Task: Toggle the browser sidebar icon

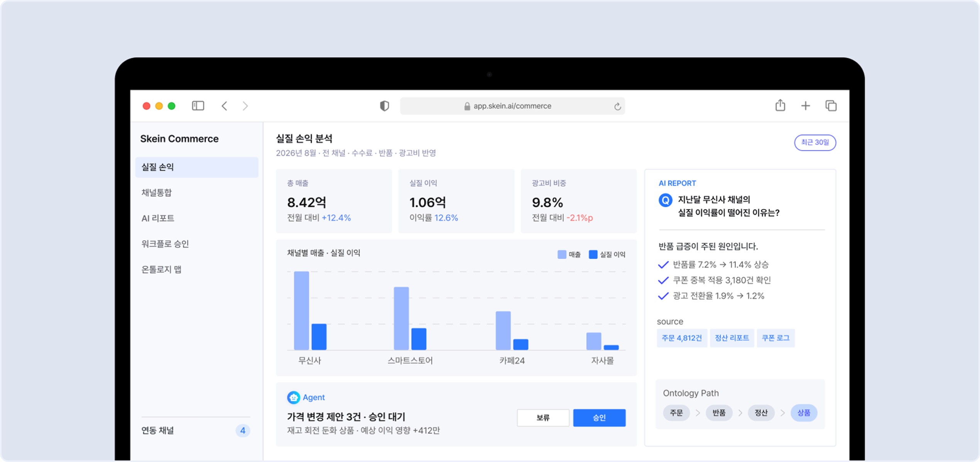Action: pos(198,106)
